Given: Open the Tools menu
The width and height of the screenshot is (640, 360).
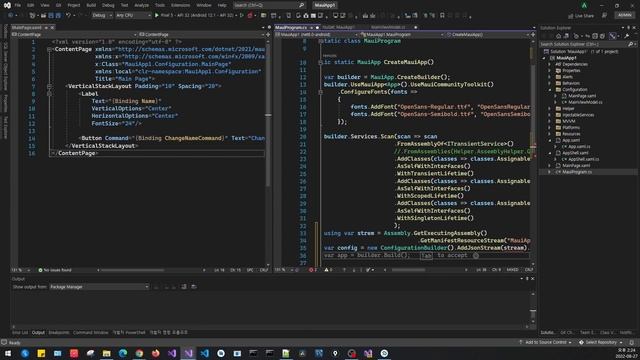Looking at the screenshot, I should click(x=160, y=5).
